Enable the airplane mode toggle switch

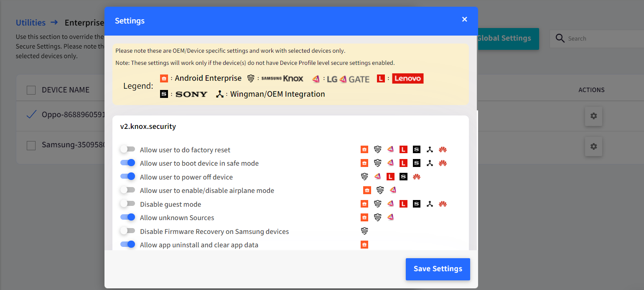click(127, 190)
